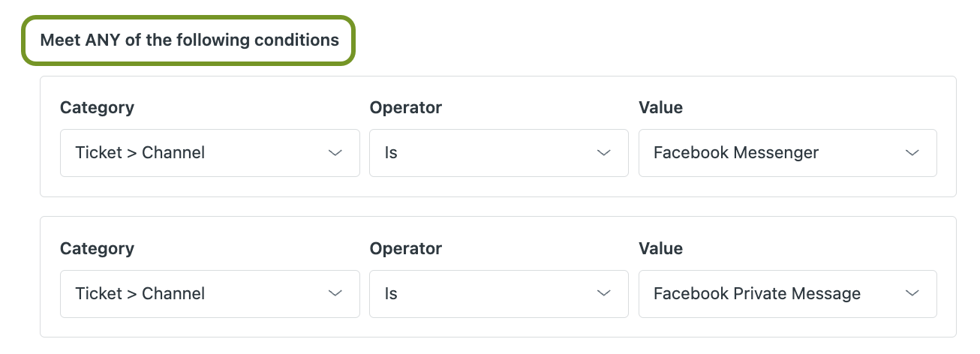
Task: Click the Value label above Facebook Messenger
Action: [660, 107]
